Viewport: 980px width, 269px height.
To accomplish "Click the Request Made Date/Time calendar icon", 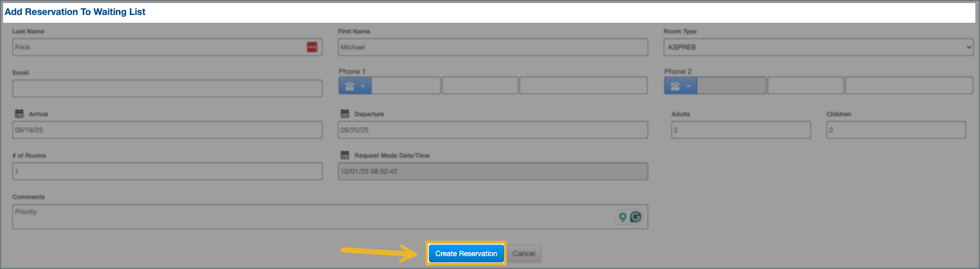I will 345,155.
